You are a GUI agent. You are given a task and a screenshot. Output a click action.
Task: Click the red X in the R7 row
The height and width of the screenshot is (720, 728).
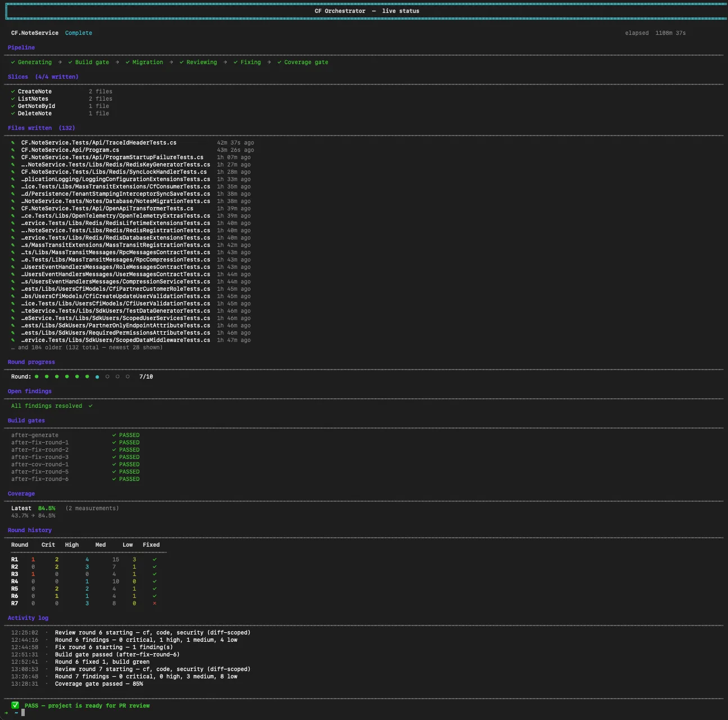[155, 604]
